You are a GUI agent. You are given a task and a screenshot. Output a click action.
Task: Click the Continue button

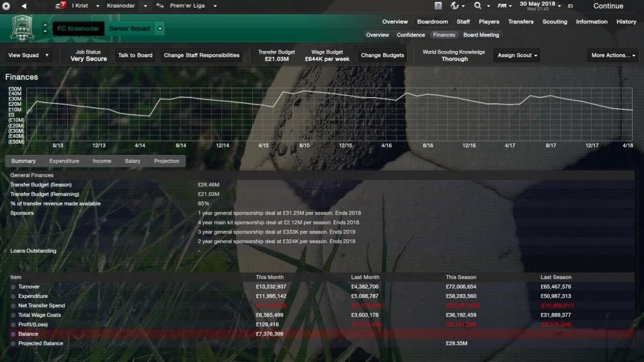608,6
